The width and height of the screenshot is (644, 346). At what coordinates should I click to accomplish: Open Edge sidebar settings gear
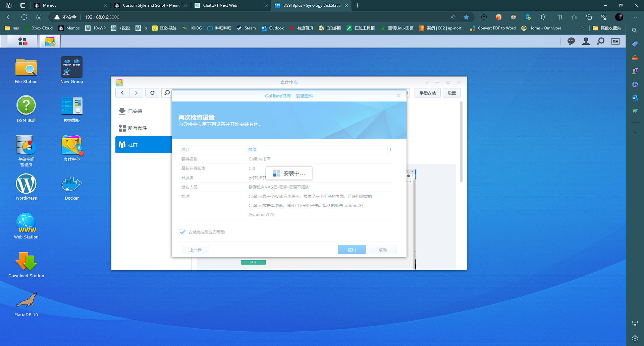(x=635, y=338)
